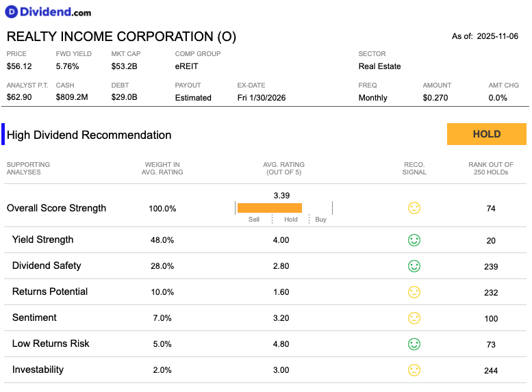Click the orange 3.39 rating bar
532x392 pixels.
tap(270, 208)
